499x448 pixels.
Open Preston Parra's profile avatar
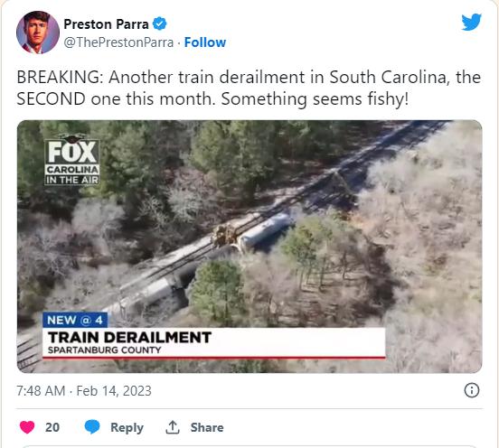tap(38, 33)
